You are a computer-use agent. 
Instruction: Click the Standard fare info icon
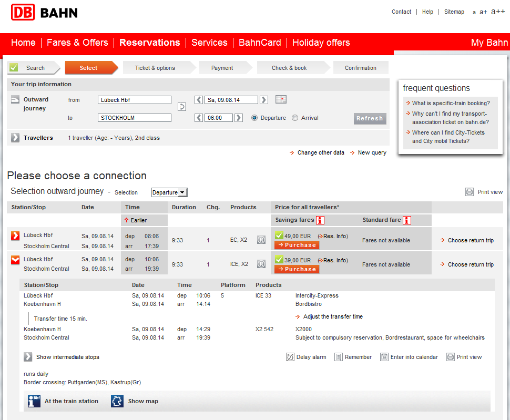(406, 220)
